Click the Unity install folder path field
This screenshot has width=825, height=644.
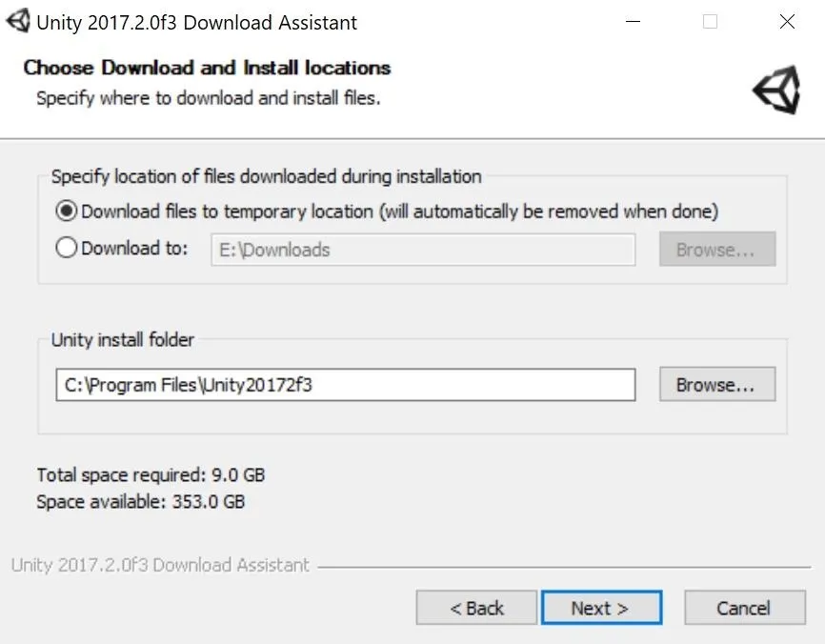pyautogui.click(x=346, y=385)
